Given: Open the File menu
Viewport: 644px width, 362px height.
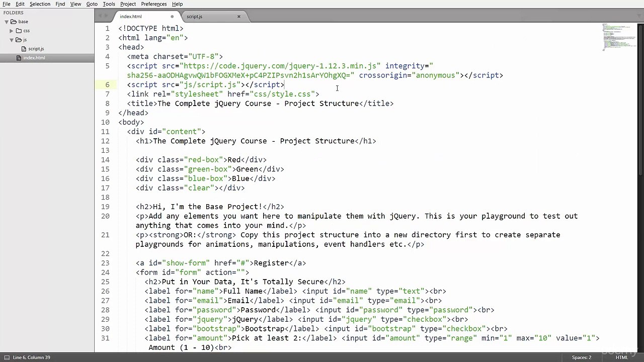Looking at the screenshot, I should click(x=7, y=4).
